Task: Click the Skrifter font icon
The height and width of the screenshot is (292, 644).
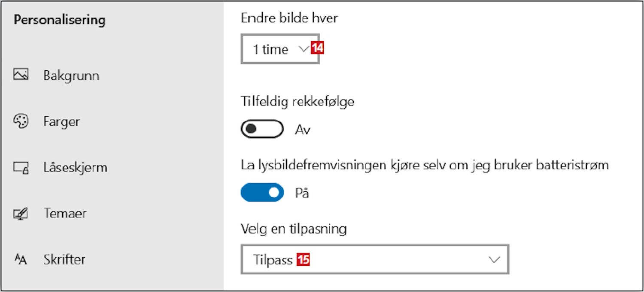Action: 21,259
